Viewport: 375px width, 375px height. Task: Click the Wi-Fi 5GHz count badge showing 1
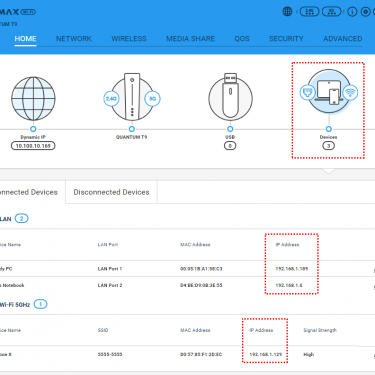tap(40, 304)
